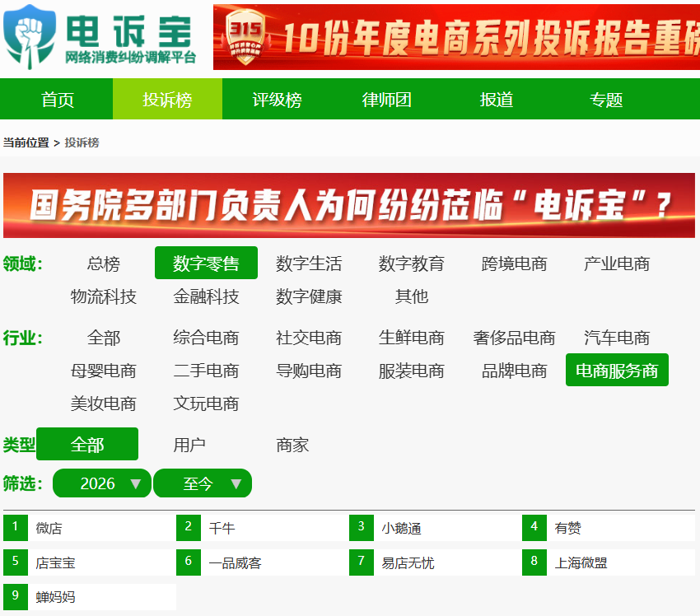The width and height of the screenshot is (700, 616).
Task: Open the 评级榜 nav tab
Action: click(x=277, y=99)
